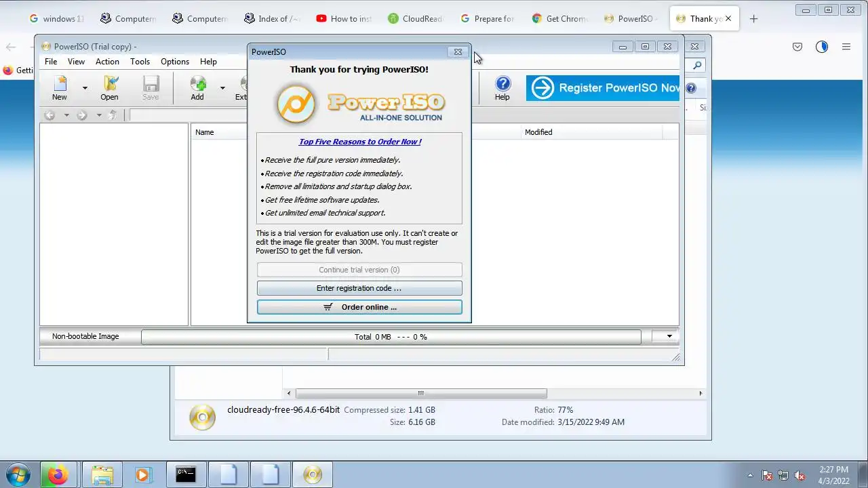Click the search magnifier in background window
This screenshot has height=488, width=868.
pos(697,66)
